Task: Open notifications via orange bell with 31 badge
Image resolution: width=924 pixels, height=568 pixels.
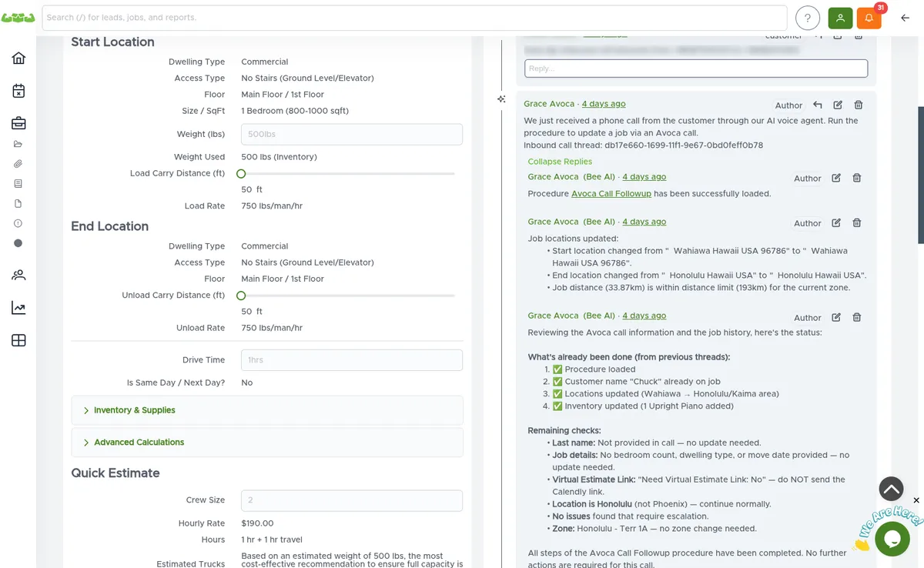Action: point(869,17)
